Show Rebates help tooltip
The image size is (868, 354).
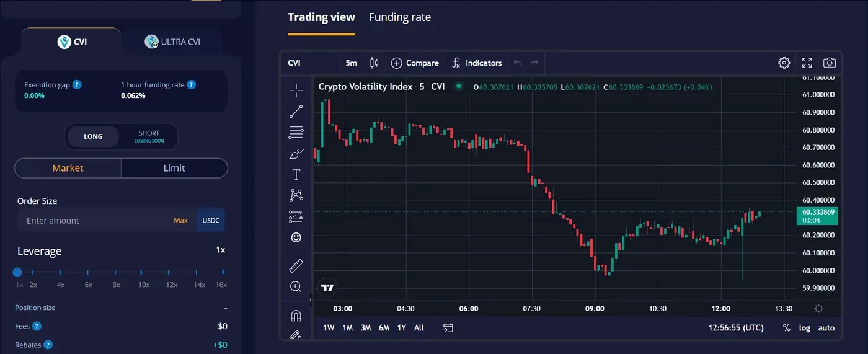pos(48,345)
